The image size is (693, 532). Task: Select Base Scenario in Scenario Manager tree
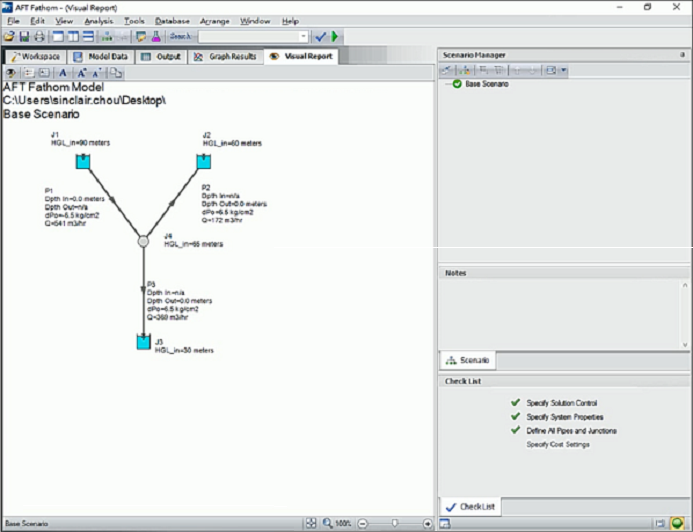pos(487,84)
